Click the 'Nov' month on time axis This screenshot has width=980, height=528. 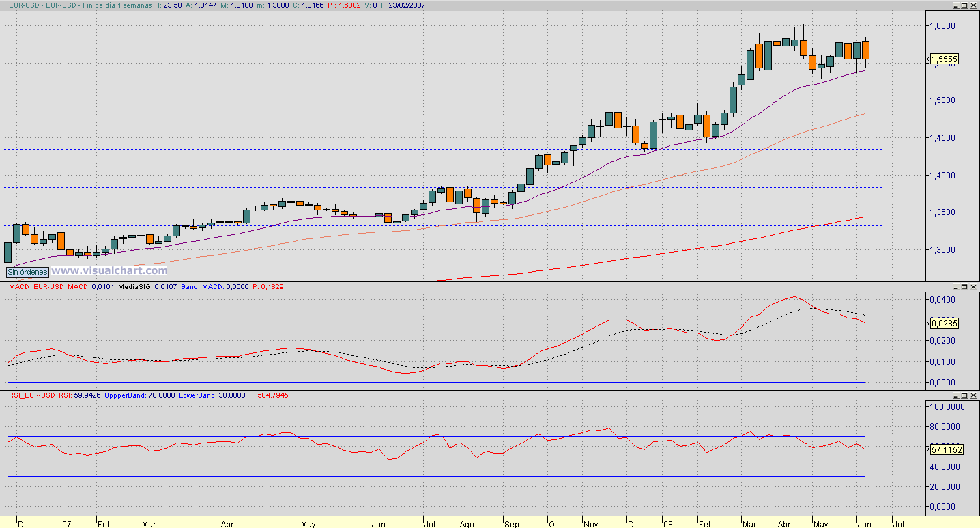click(591, 524)
